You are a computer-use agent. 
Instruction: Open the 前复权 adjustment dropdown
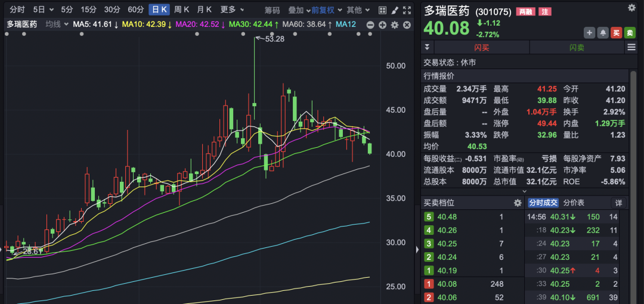[x=326, y=10]
